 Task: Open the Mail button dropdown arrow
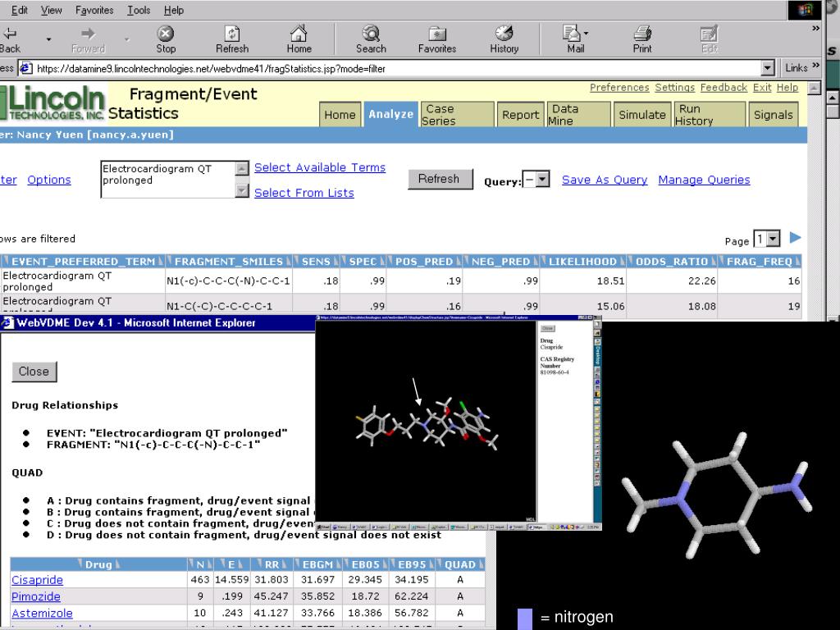click(586, 33)
